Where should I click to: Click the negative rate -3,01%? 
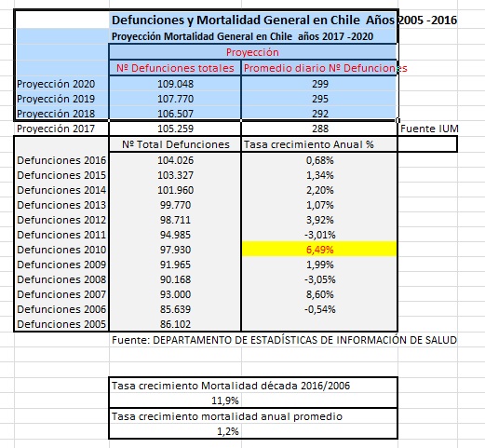(320, 235)
